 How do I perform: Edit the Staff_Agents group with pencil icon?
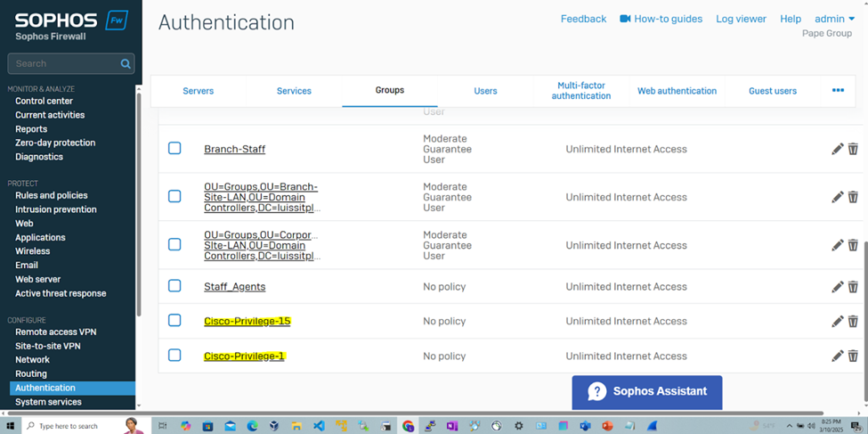coord(838,287)
